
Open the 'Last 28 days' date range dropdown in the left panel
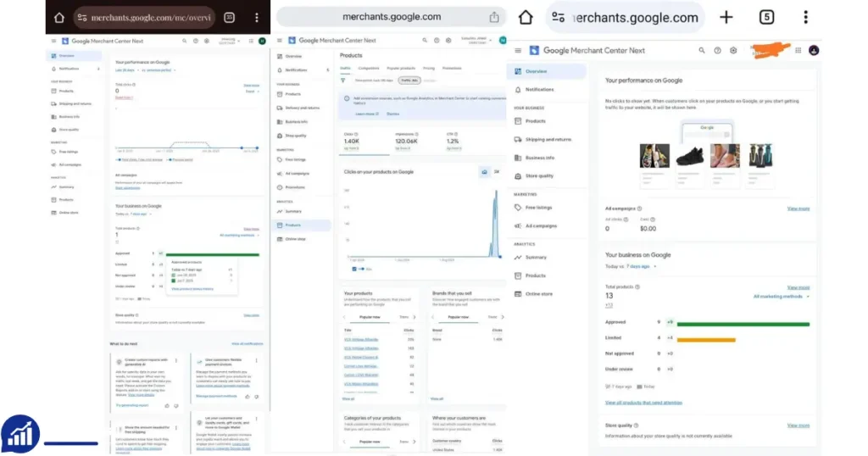click(x=126, y=70)
